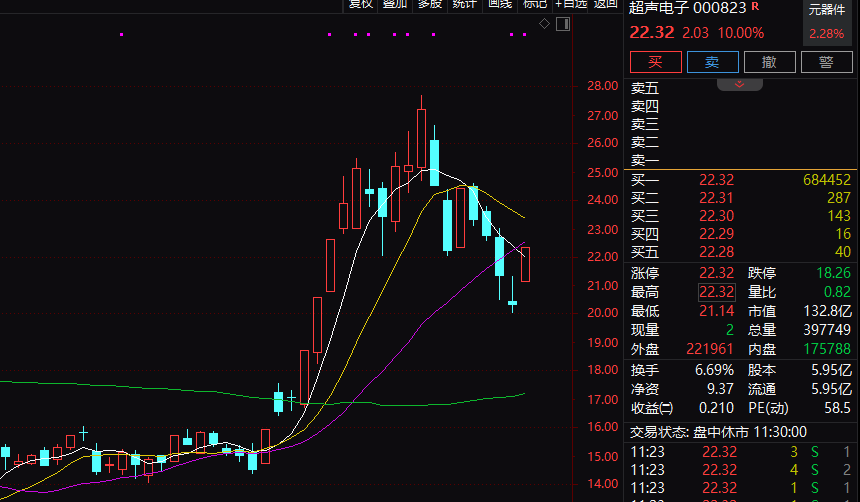Click the 最低 value 21.14

[x=716, y=312]
